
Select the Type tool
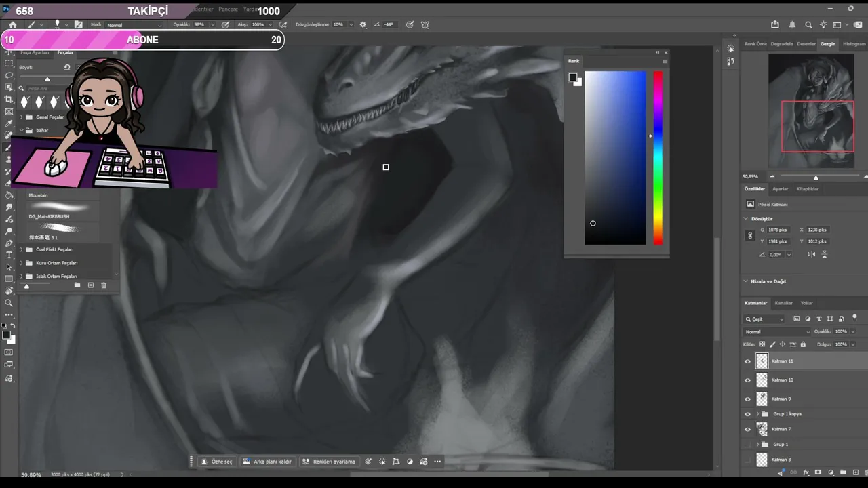[x=9, y=255]
